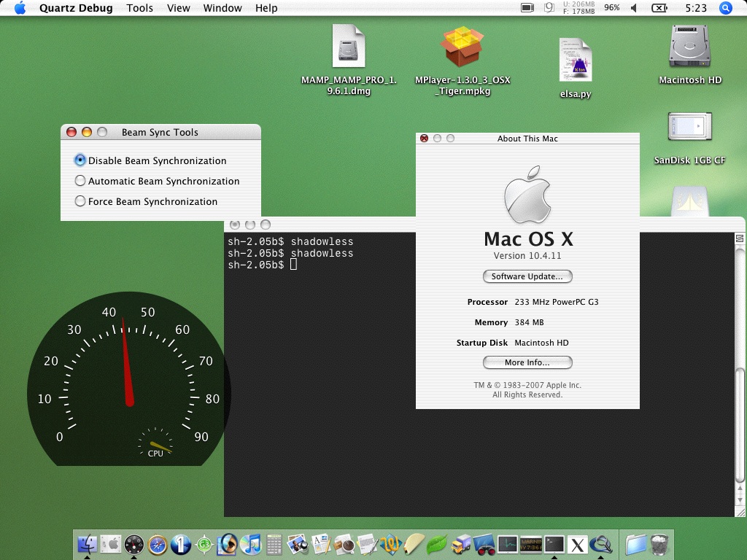Launch Safari from the Dock
747x560 pixels.
[x=158, y=544]
